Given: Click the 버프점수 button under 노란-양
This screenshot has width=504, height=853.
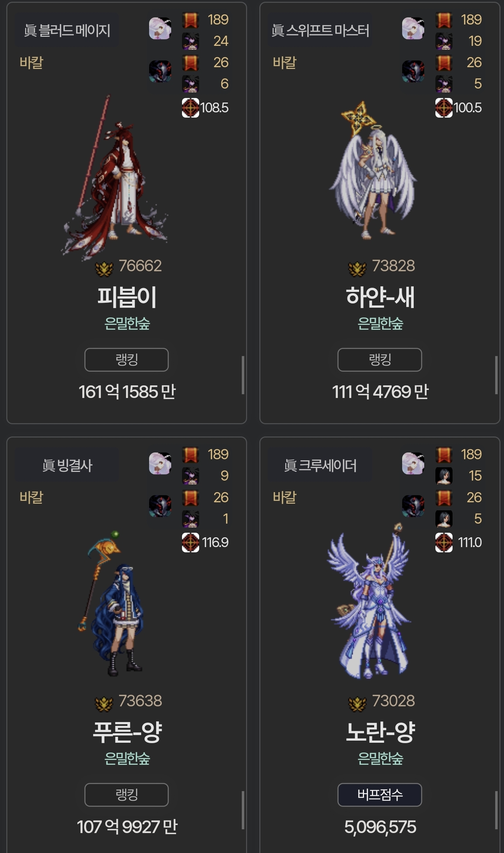Looking at the screenshot, I should (380, 795).
